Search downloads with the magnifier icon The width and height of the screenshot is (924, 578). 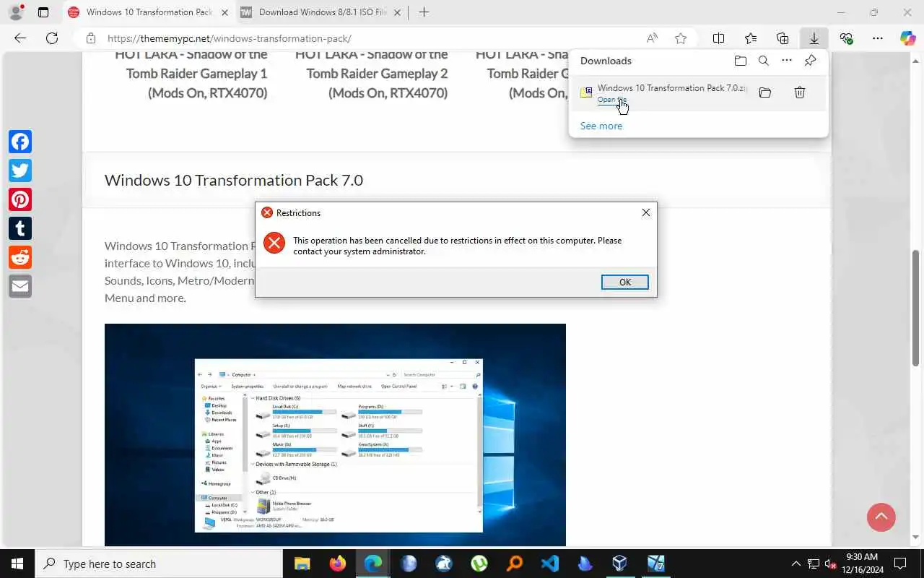(x=764, y=61)
